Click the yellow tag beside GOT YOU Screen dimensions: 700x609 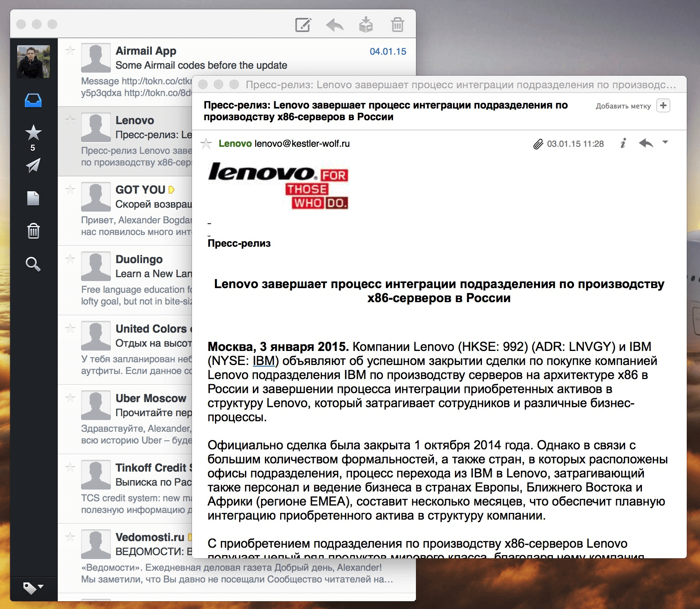pos(171,190)
